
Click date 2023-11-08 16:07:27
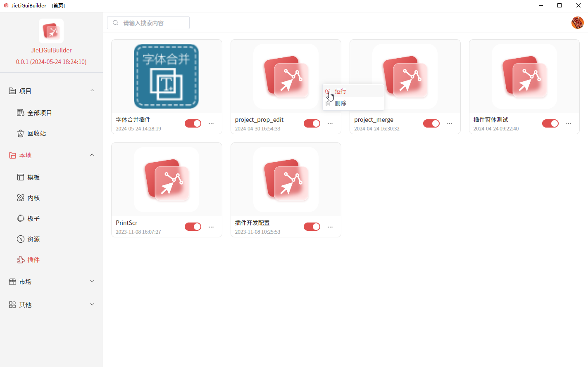pos(138,232)
